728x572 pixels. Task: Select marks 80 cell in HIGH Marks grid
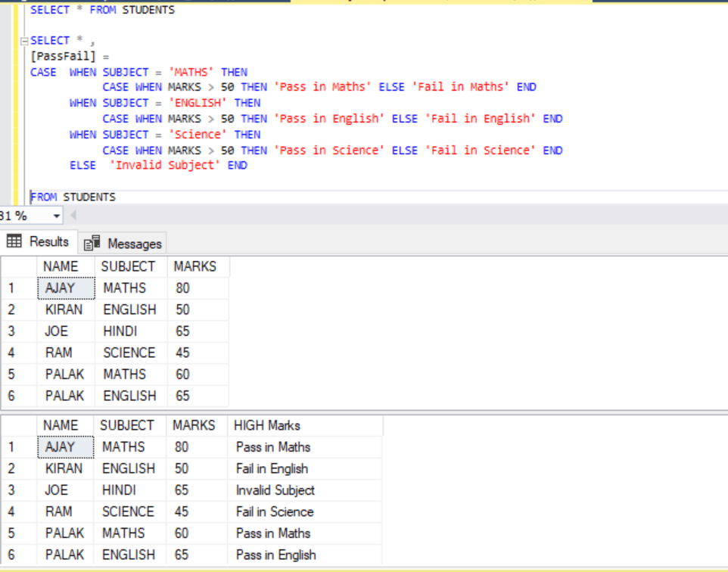pos(197,447)
